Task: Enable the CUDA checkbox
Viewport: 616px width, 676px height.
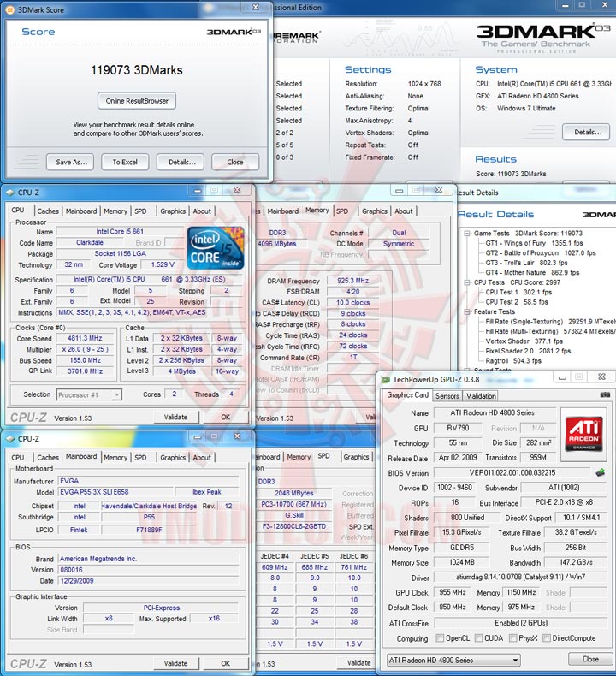Action: point(478,637)
